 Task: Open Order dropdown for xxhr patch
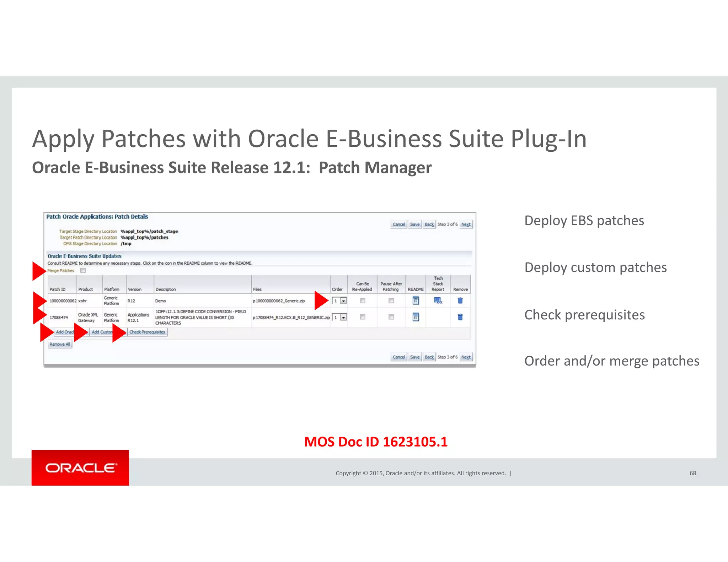[339, 301]
